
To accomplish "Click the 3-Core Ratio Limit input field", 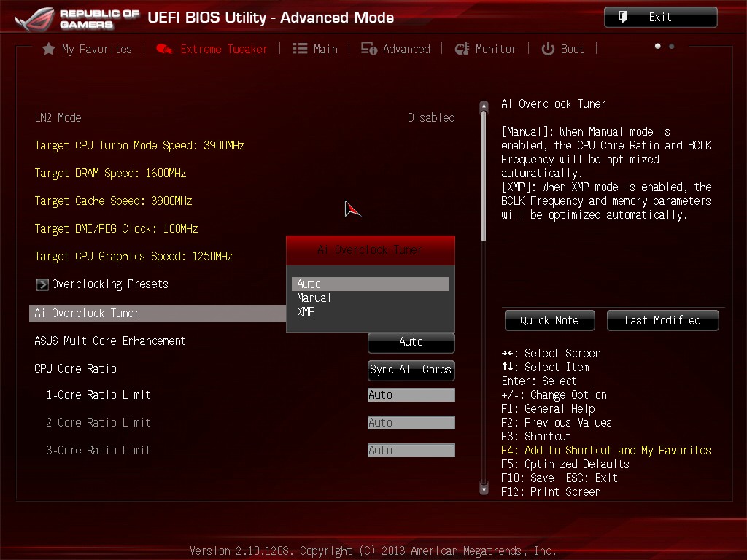I will [x=411, y=450].
